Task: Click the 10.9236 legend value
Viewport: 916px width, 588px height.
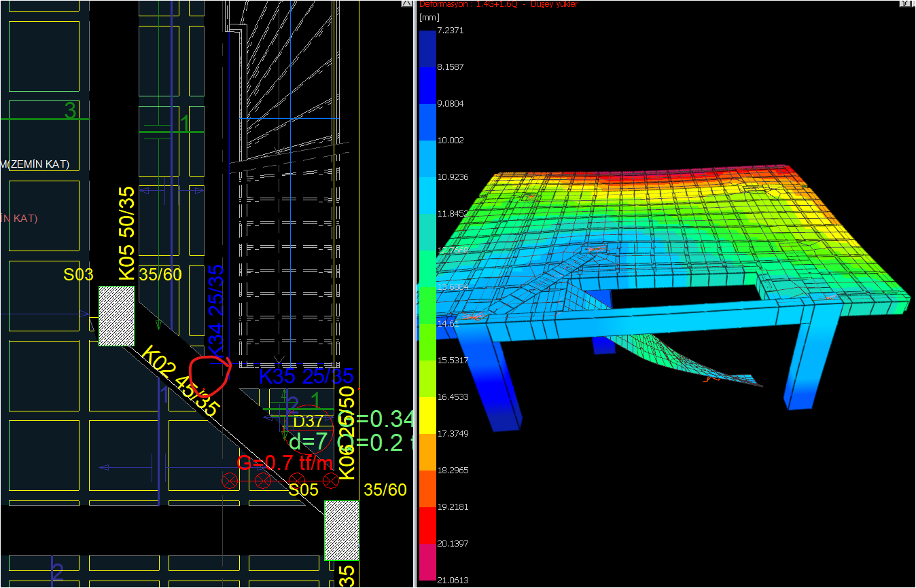Action: [x=453, y=177]
